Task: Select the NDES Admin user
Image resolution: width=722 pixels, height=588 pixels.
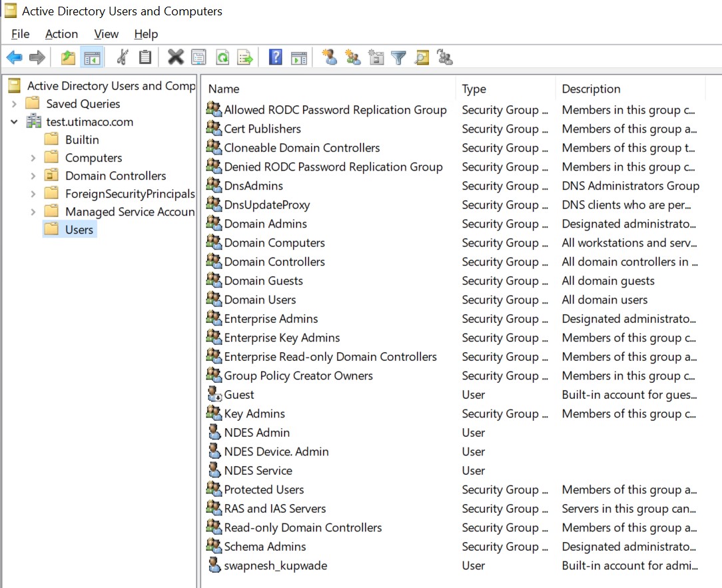Action: coord(257,432)
